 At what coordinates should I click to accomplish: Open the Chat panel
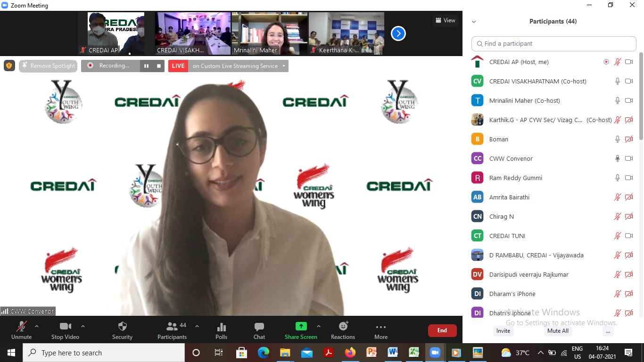(x=259, y=330)
